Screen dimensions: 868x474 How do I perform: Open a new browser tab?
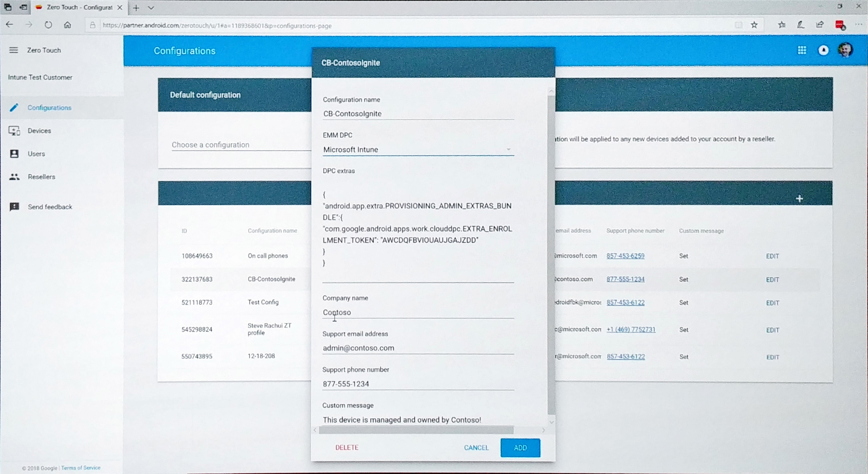[x=136, y=8]
